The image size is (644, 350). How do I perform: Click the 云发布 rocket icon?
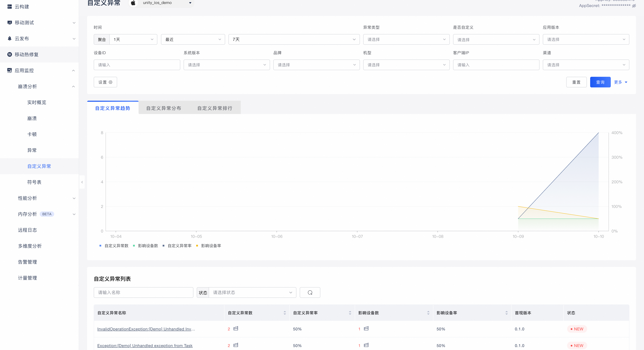[x=9, y=39]
